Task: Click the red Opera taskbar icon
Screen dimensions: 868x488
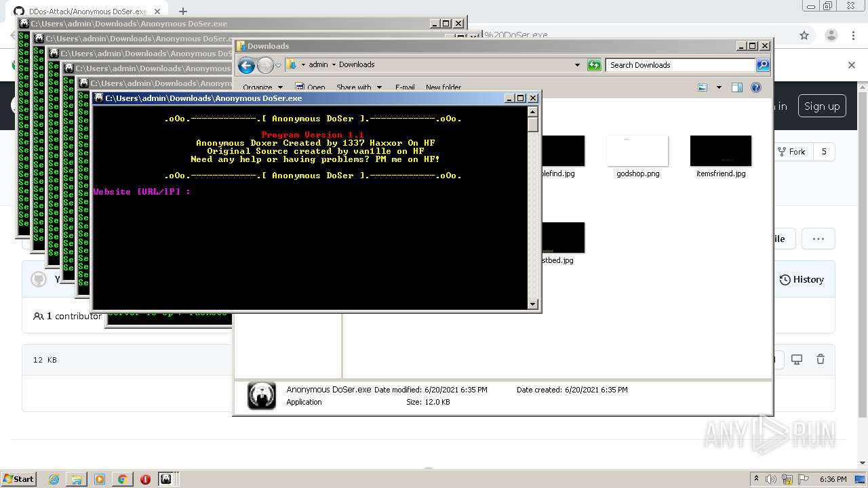Action: tap(145, 479)
